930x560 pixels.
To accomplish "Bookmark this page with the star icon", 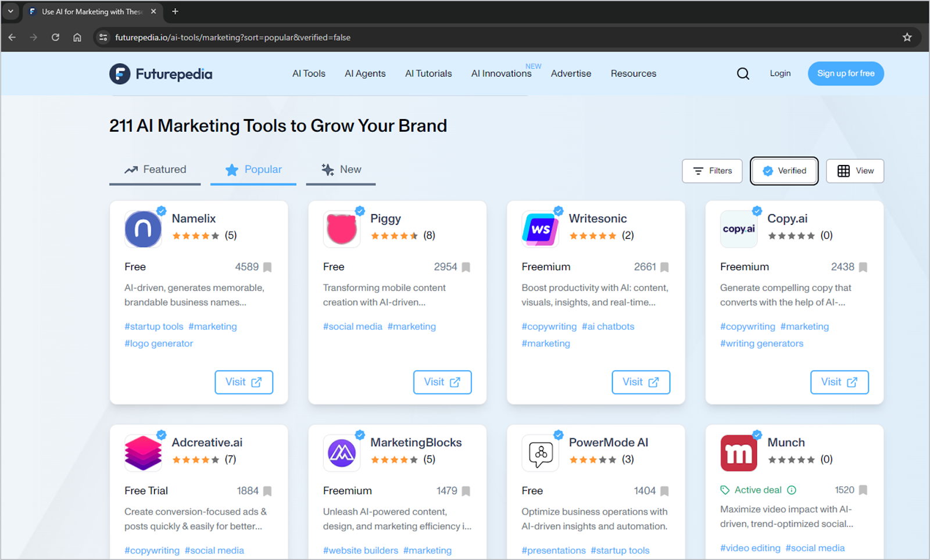I will 907,37.
